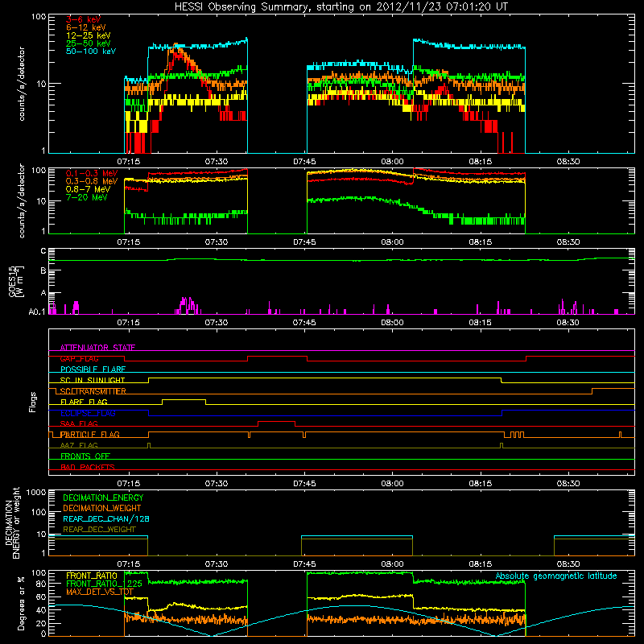The image size is (644, 644).
Task: Click the 08:00 tick under the top plot
Action: tap(392, 162)
